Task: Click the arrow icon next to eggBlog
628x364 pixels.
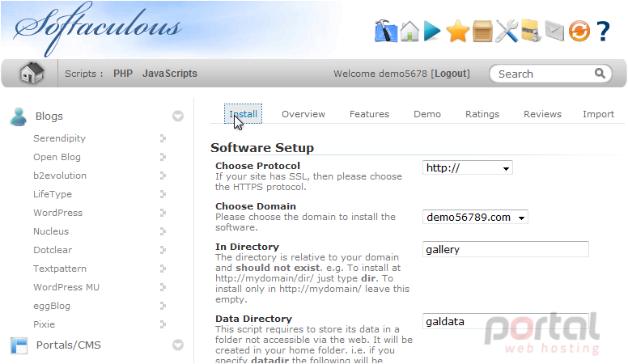Action: (x=163, y=306)
